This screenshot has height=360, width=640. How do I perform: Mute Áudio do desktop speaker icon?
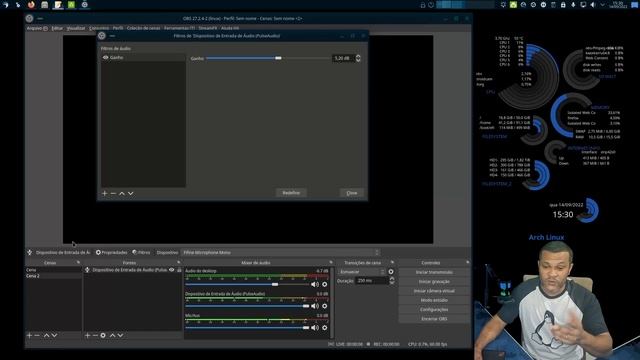point(315,284)
